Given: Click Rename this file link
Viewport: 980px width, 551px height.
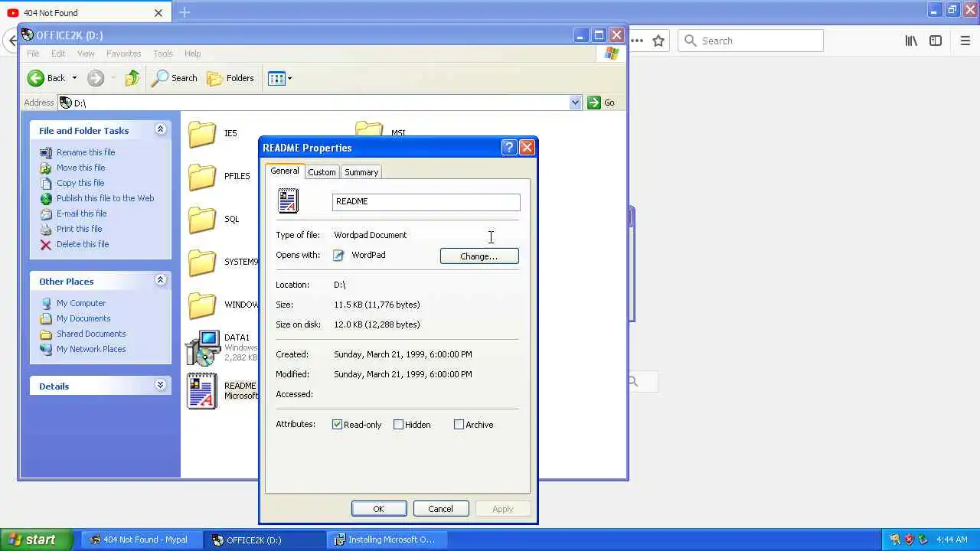Looking at the screenshot, I should (86, 152).
